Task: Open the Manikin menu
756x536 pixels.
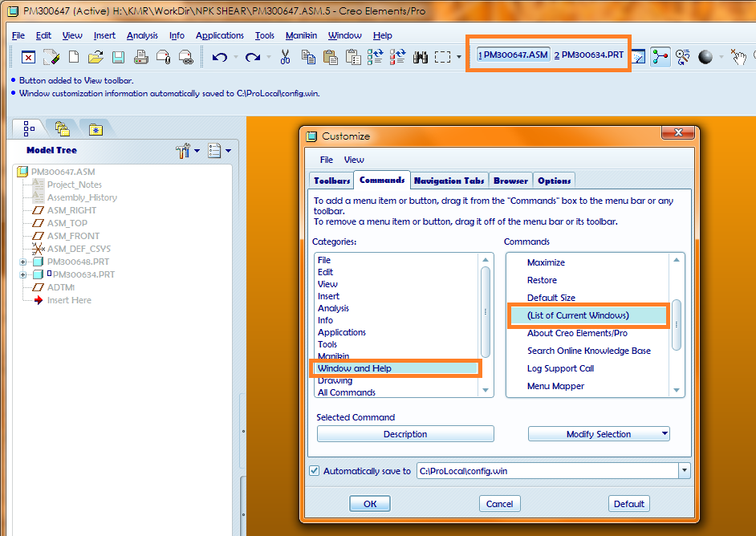Action: click(x=301, y=35)
